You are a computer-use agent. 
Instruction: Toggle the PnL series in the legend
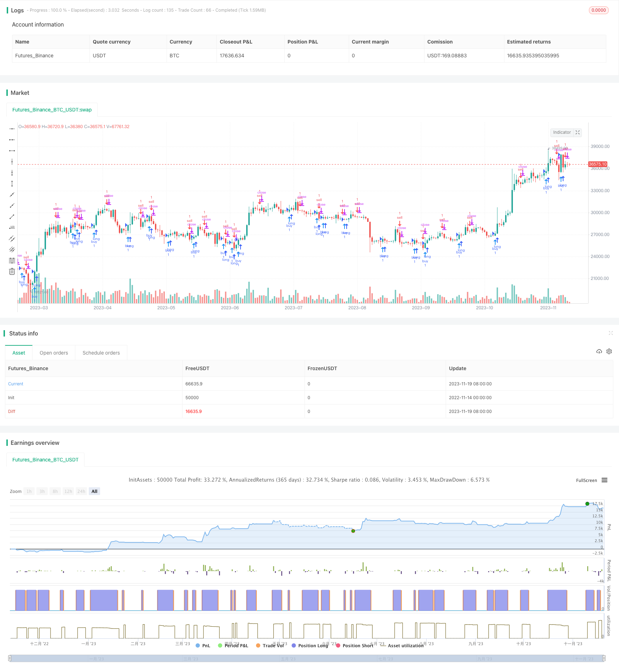coord(203,645)
